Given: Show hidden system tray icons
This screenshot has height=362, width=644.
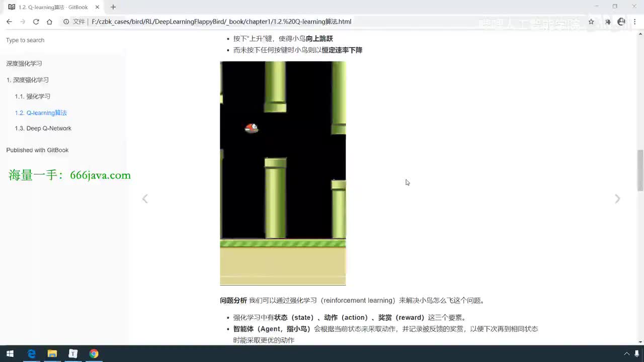Looking at the screenshot, I should [627, 354].
